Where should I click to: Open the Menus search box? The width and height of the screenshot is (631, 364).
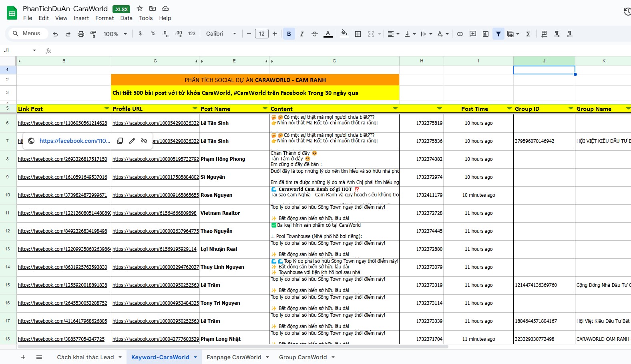pyautogui.click(x=28, y=34)
